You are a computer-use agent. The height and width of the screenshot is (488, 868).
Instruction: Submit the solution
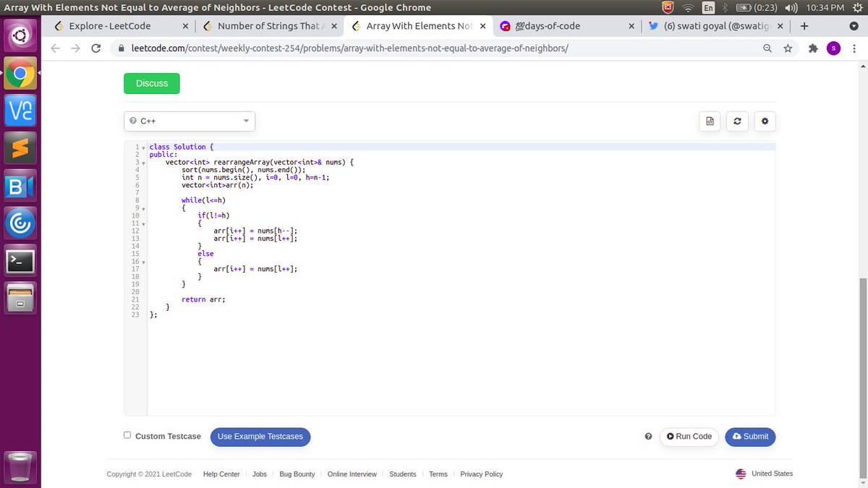click(750, 437)
